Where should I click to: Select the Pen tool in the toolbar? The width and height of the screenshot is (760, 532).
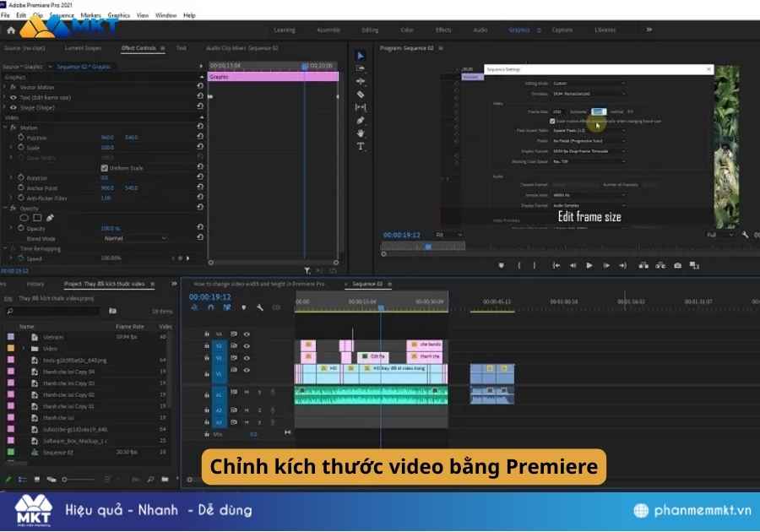360,120
